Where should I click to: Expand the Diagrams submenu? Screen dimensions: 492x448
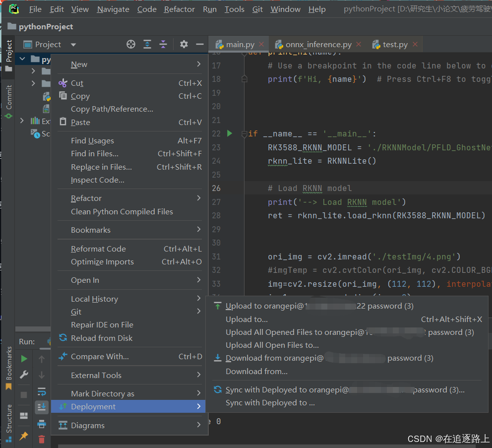click(x=129, y=425)
